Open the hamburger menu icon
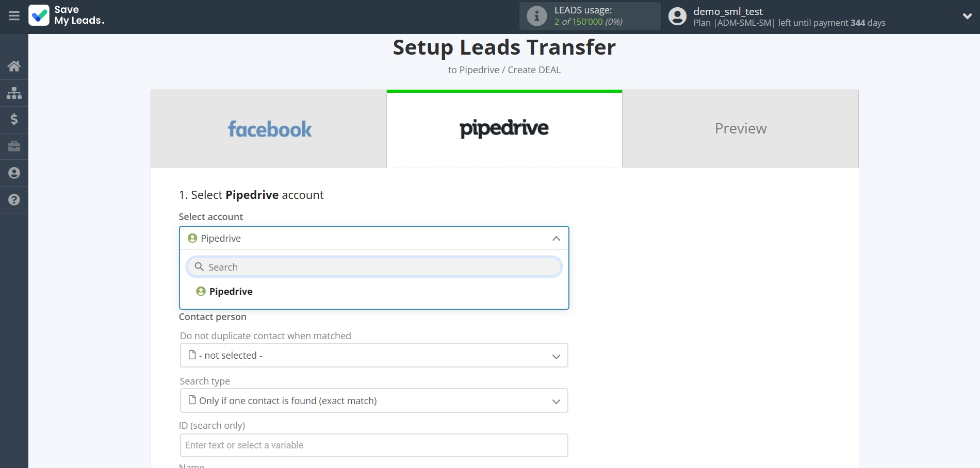 (14, 16)
